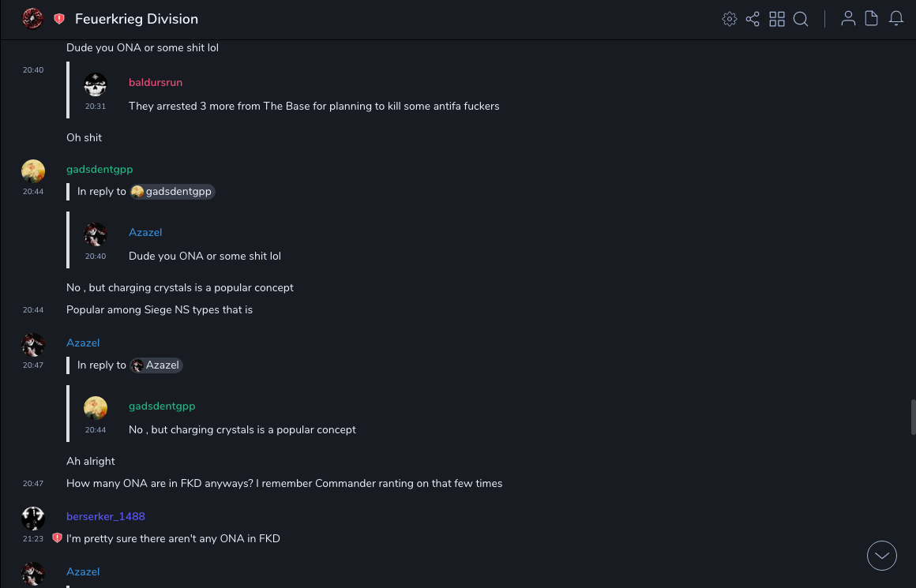Click the red shield badge beside room name
This screenshot has height=588, width=916.
(59, 19)
